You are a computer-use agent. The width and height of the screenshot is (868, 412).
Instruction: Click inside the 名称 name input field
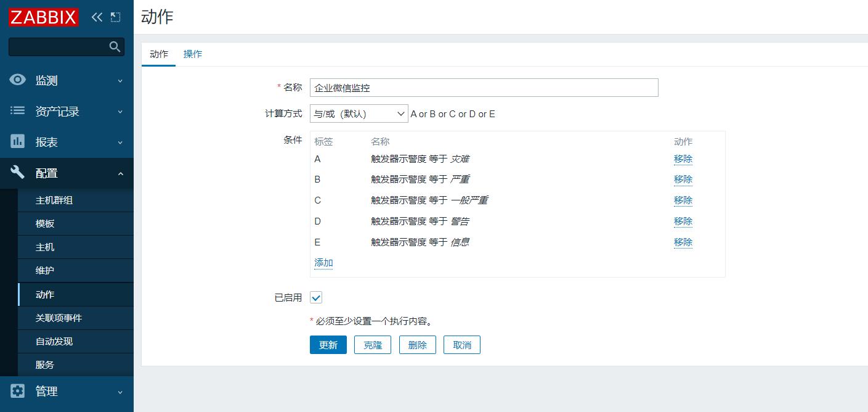point(483,87)
